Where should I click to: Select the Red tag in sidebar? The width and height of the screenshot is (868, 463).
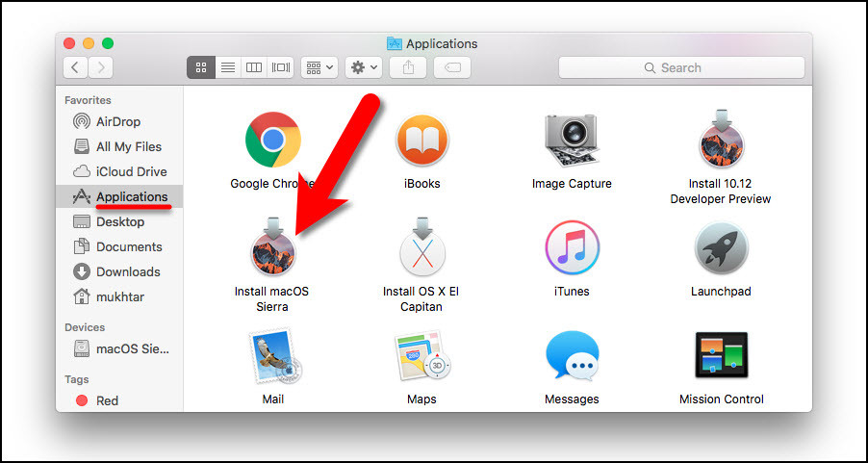pyautogui.click(x=107, y=400)
